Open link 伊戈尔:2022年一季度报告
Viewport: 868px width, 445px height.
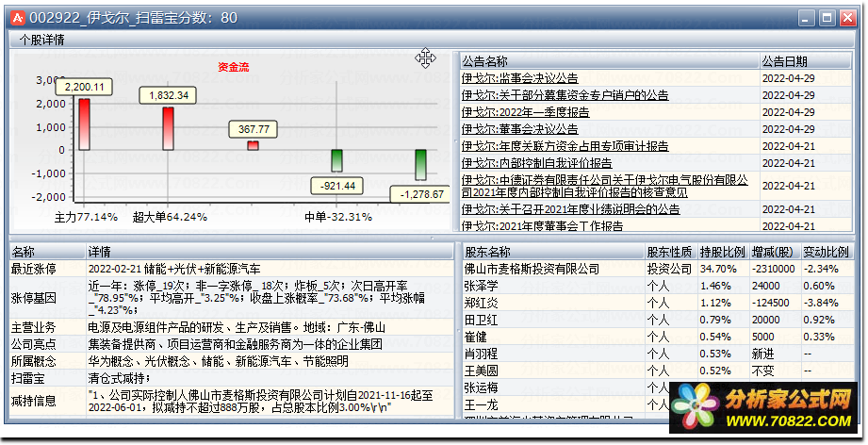tap(525, 112)
